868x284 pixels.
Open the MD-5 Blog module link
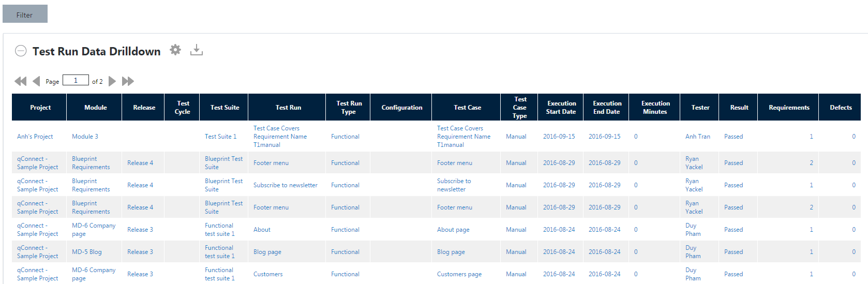(x=86, y=252)
